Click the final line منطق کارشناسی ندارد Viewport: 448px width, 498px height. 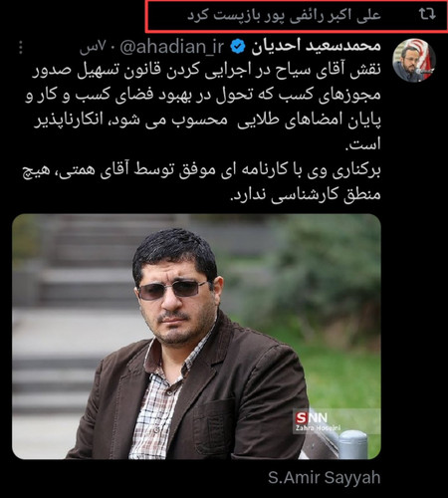[306, 195]
